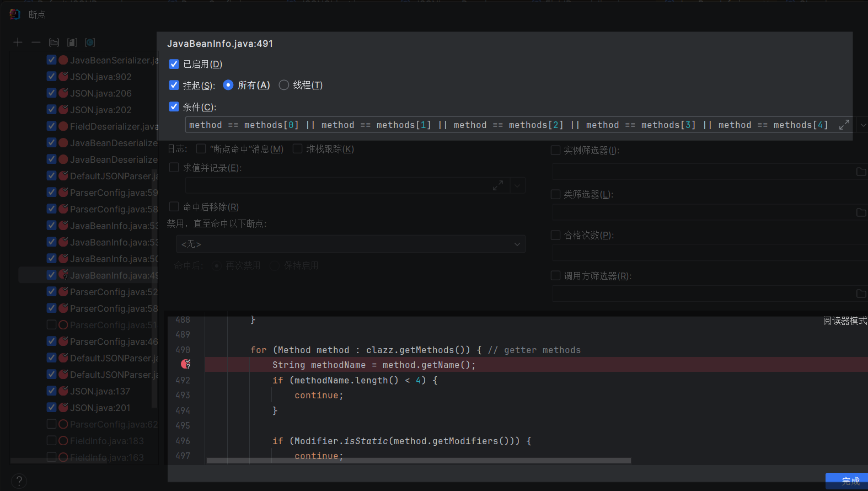Image resolution: width=868 pixels, height=491 pixels.
Task: Click the code line "String methodName = method.getName();"
Action: 374,365
